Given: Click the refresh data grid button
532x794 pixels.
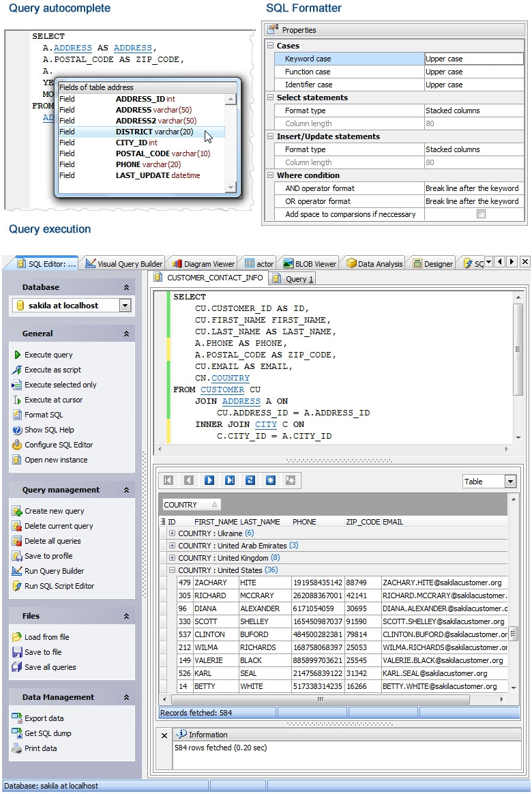Looking at the screenshot, I should (250, 480).
